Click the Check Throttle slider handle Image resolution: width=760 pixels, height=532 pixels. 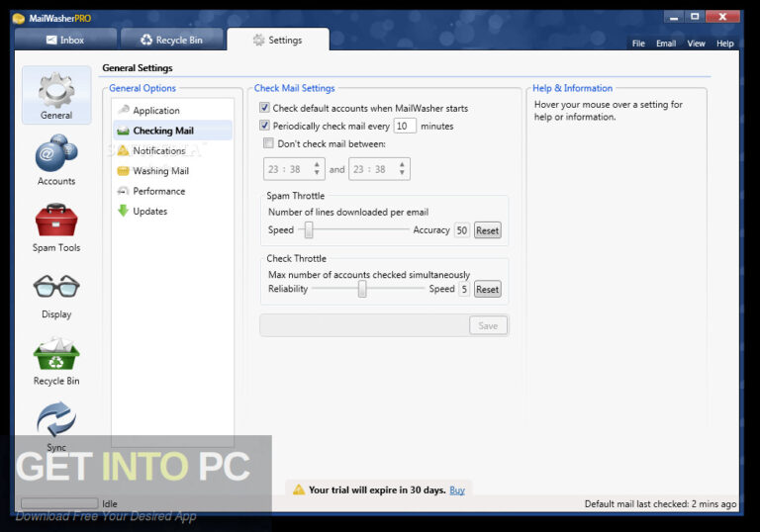pyautogui.click(x=362, y=289)
